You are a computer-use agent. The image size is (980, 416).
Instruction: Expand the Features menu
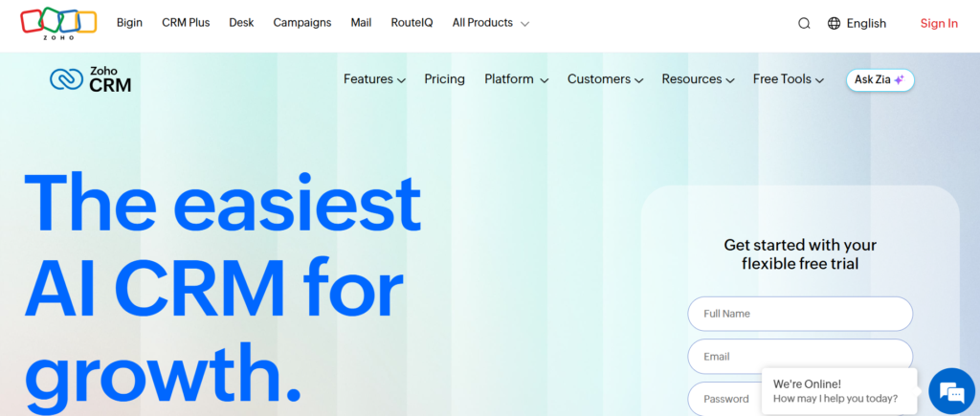374,79
